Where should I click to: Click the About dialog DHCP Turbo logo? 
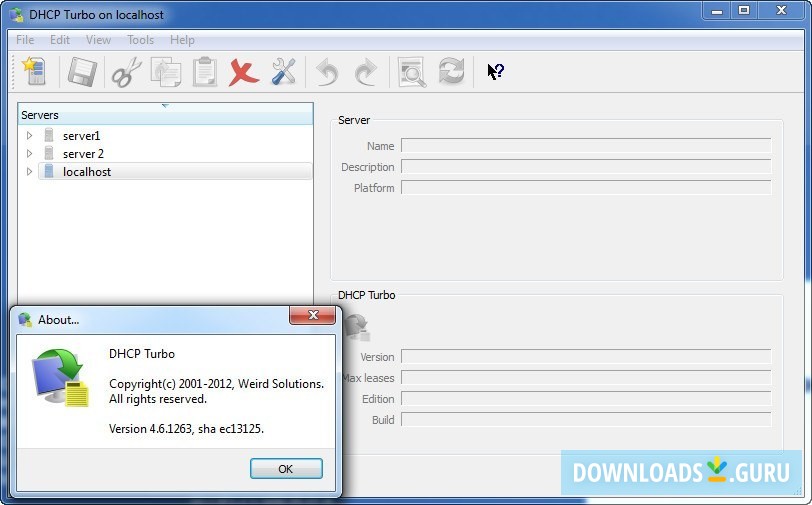coord(60,378)
